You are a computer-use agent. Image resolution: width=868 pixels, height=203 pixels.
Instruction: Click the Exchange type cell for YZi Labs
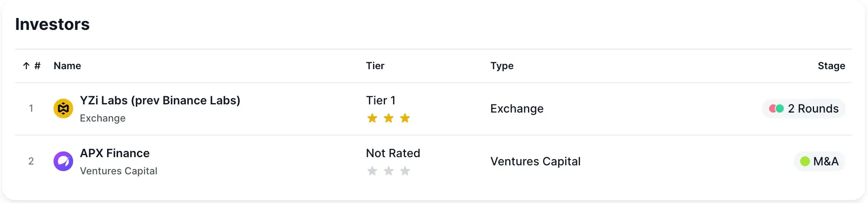(517, 108)
